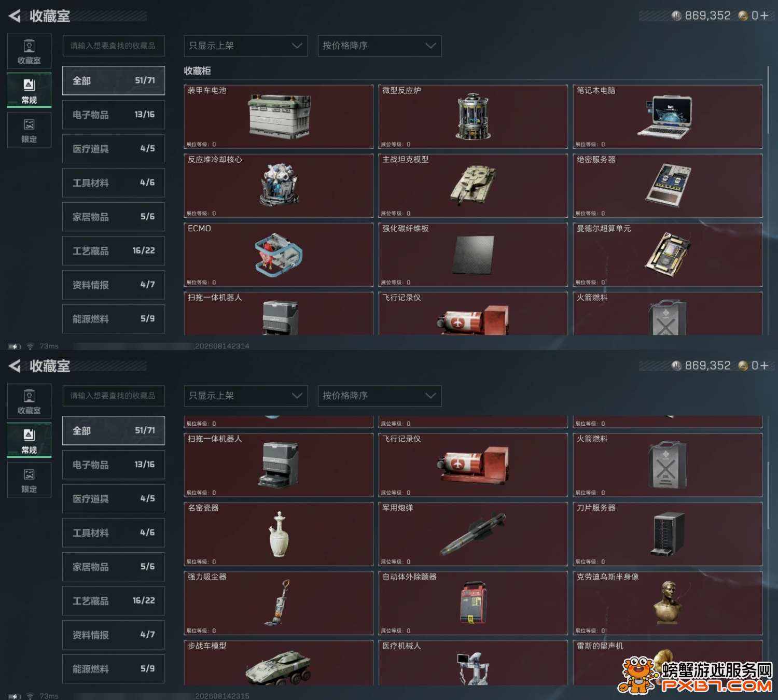Select 扫拖一体机器人 card in lower screenshot
778x700 pixels.
[x=279, y=465]
